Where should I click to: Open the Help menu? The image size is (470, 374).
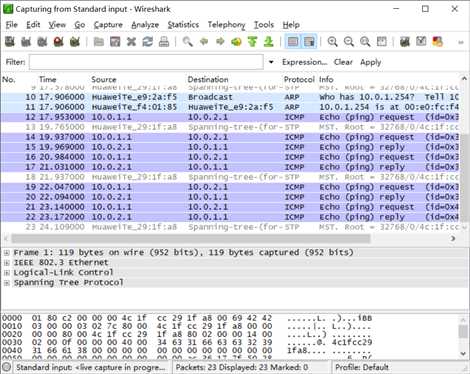pyautogui.click(x=291, y=25)
